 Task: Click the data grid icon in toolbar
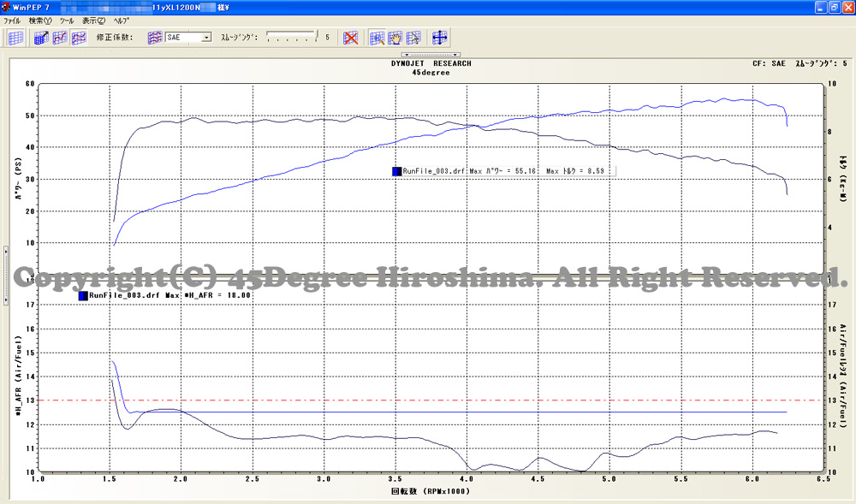pyautogui.click(x=15, y=38)
